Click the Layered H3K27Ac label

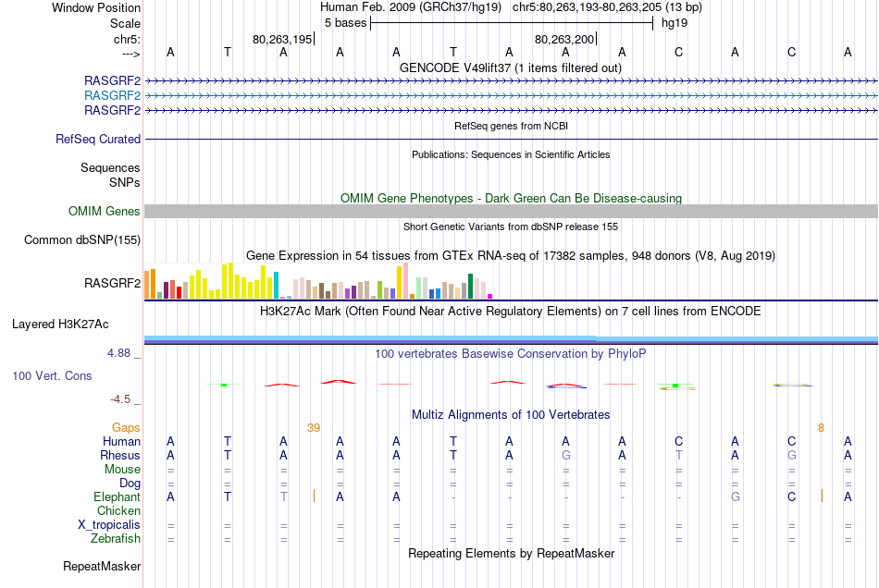coord(60,325)
